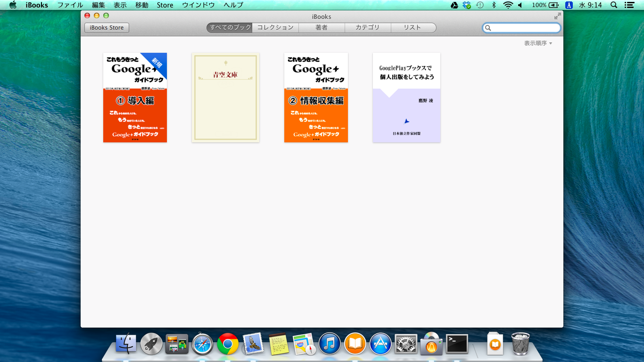Switch to the リスト tab
Screen dimensions: 644x362
(x=413, y=28)
